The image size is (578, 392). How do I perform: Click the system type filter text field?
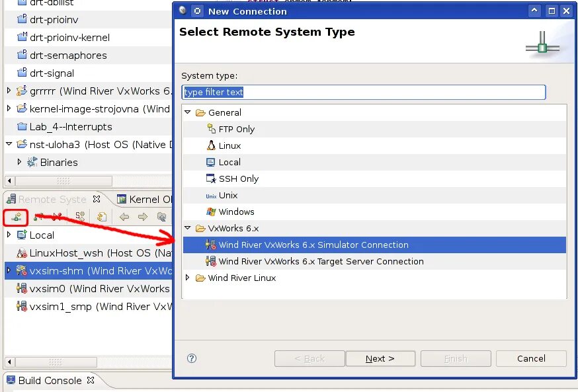tap(364, 92)
